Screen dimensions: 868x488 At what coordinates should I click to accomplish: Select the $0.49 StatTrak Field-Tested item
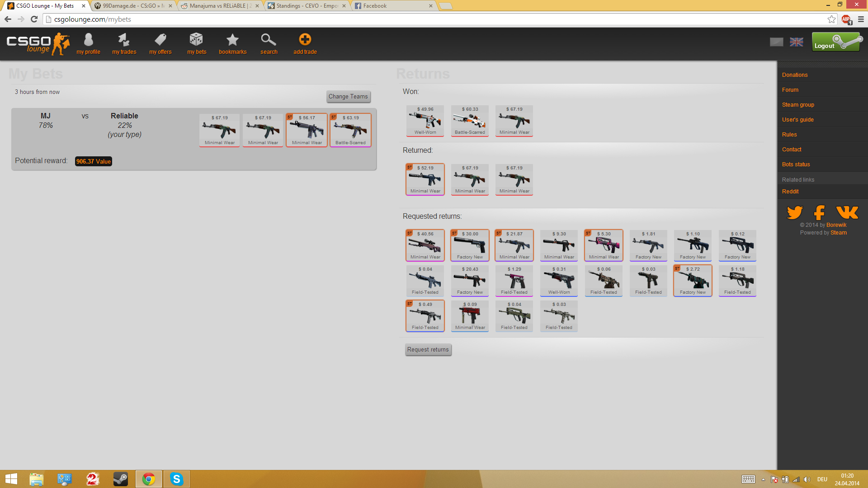(x=425, y=316)
